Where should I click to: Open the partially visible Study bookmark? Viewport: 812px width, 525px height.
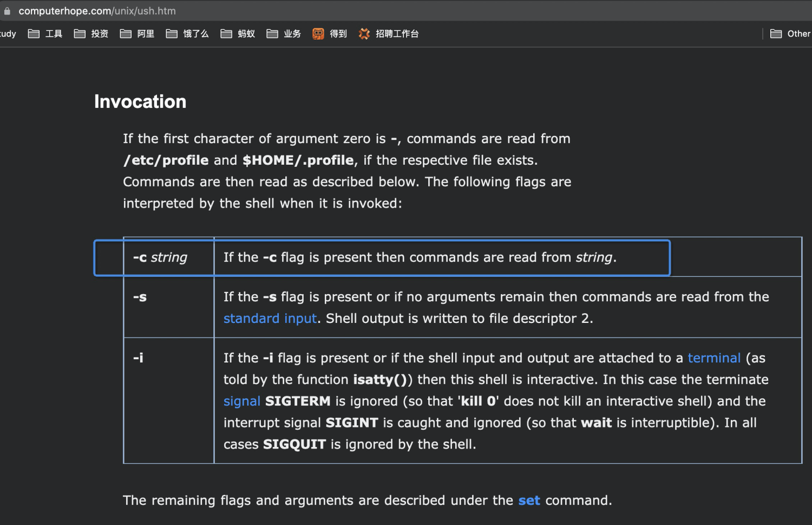(8, 34)
